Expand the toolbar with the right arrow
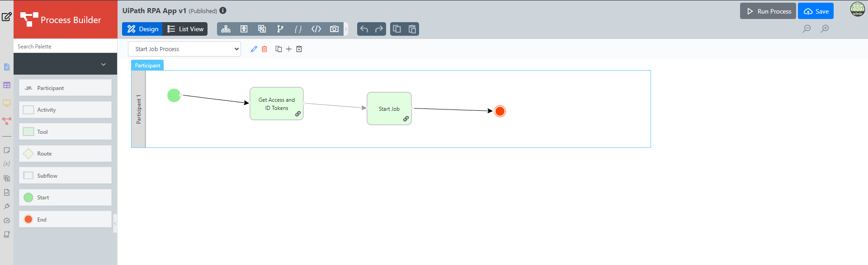Viewport: 868px width, 265px height. pos(346,29)
